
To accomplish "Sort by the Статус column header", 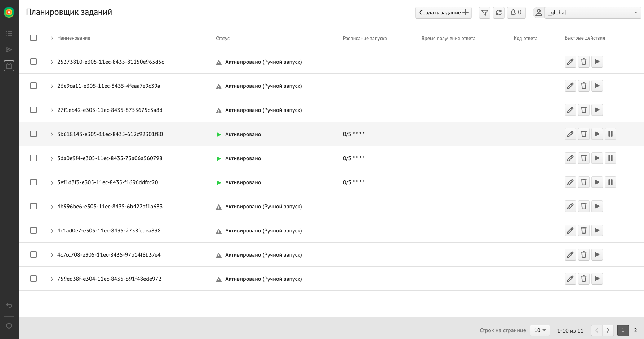I will click(222, 38).
